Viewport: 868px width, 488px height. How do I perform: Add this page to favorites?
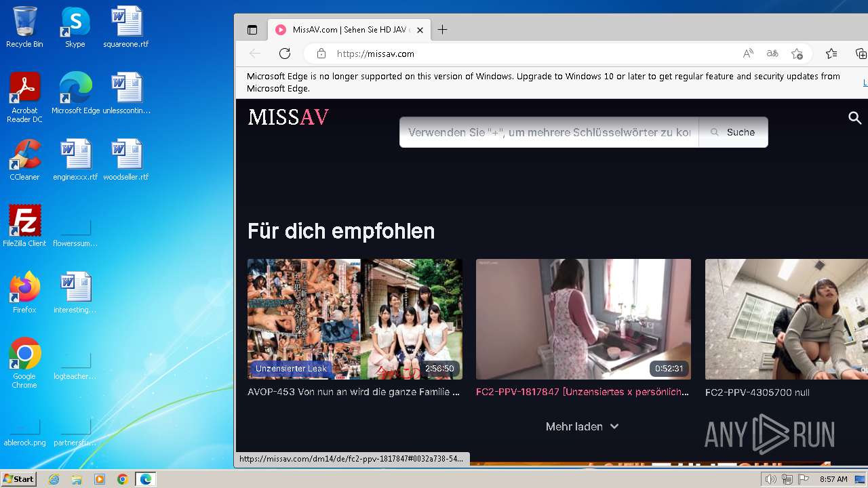pos(797,54)
